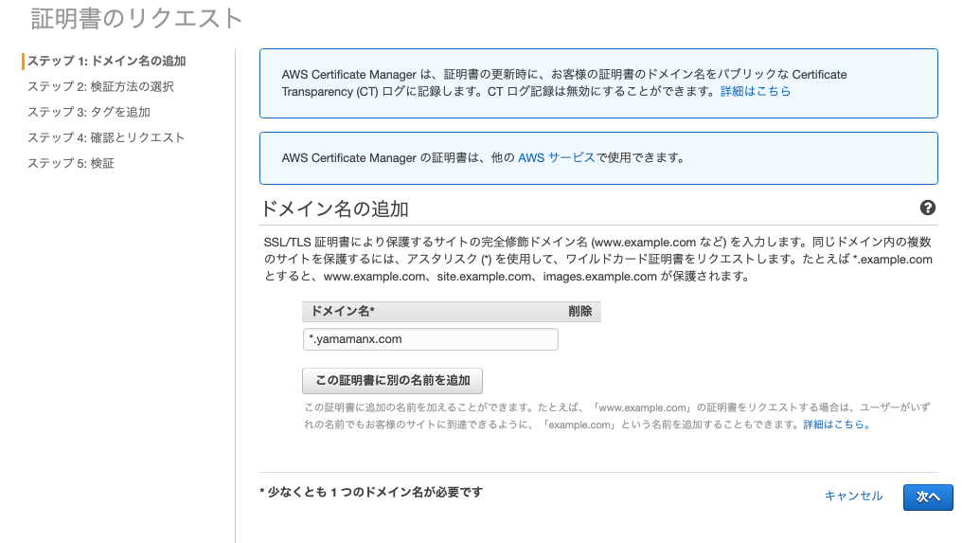Click the 削除 column header
980x543 pixels.
point(580,312)
